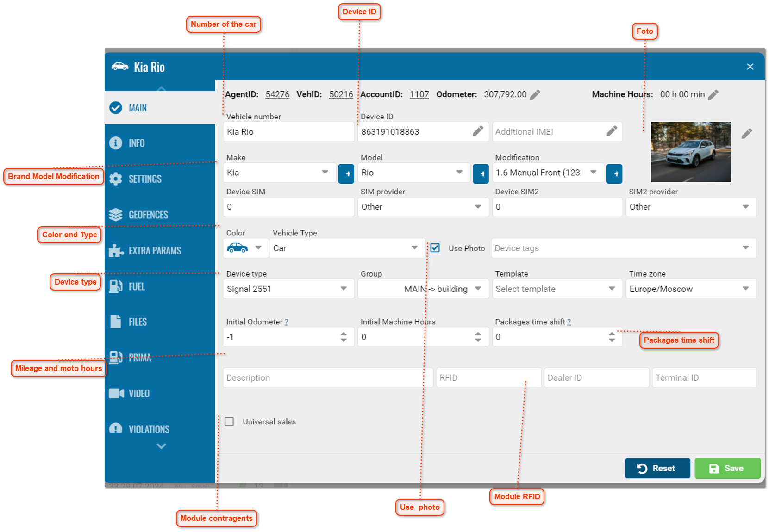Click the car icon in dialog header
The width and height of the screenshot is (769, 532).
[120, 67]
